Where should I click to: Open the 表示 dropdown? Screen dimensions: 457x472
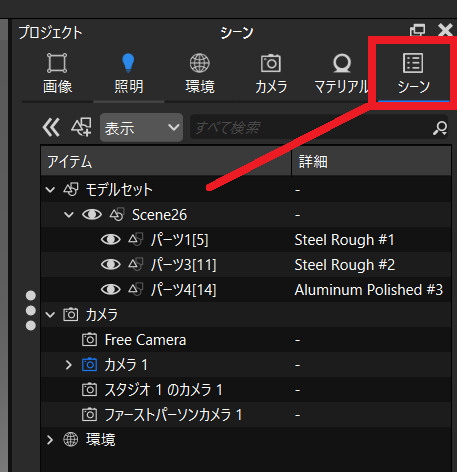coord(141,128)
